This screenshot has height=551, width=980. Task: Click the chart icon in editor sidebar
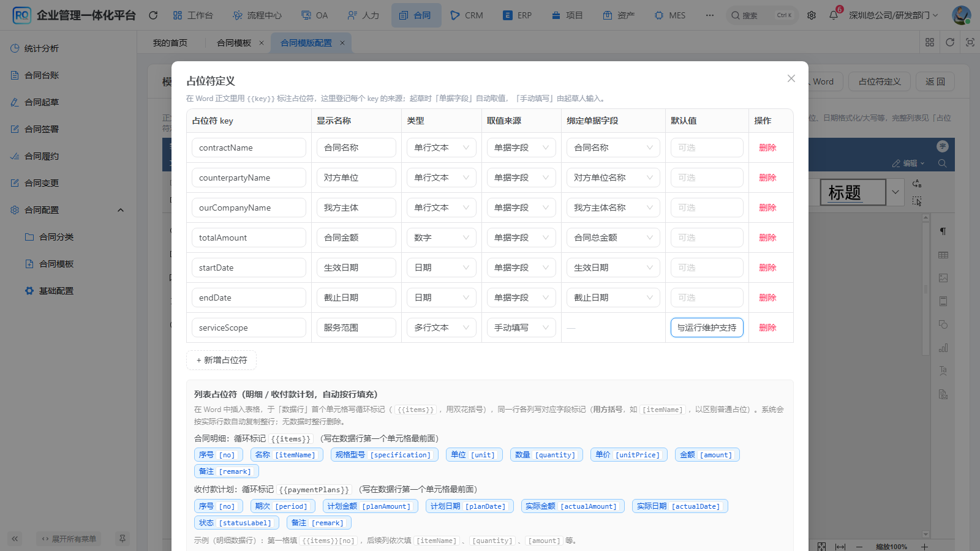[943, 348]
